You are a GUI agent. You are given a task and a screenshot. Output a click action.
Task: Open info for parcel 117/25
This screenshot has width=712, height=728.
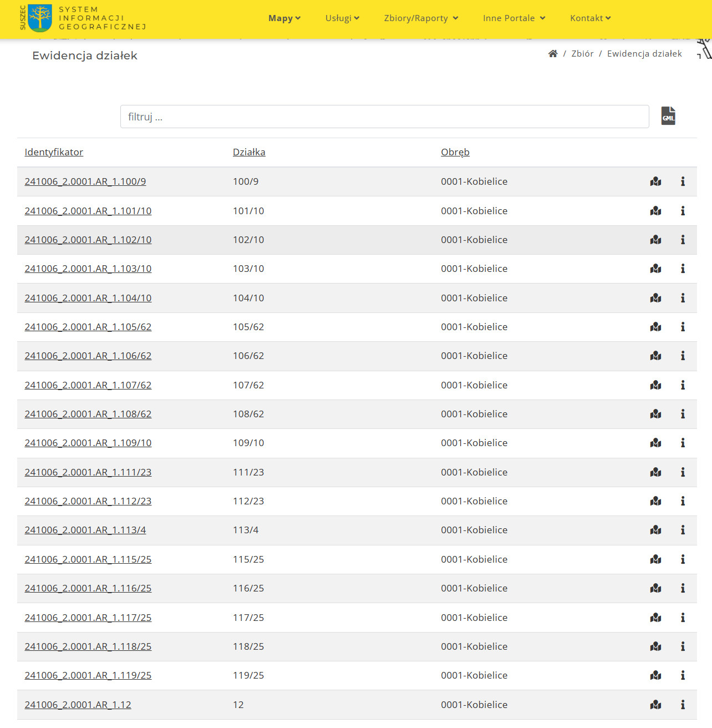point(683,618)
